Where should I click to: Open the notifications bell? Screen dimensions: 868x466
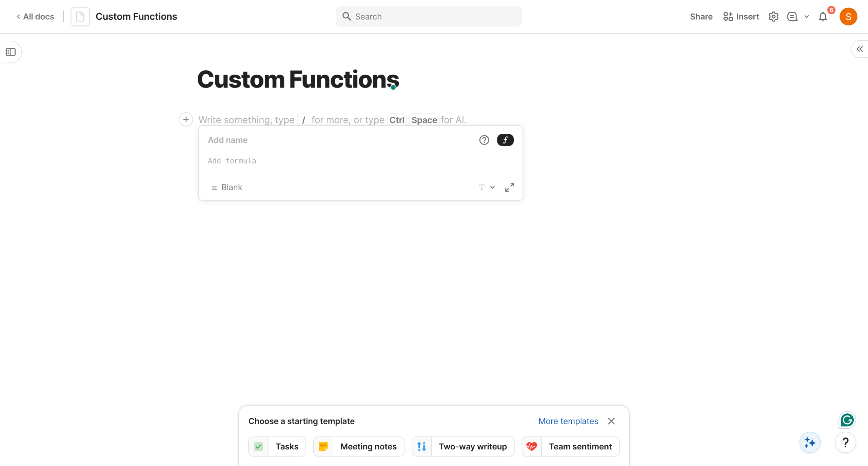point(823,17)
